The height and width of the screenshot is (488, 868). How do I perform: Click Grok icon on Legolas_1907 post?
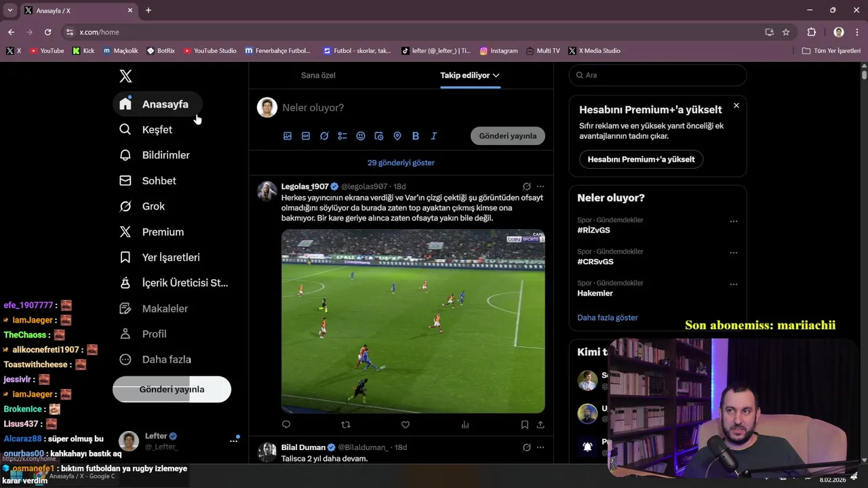[x=527, y=186]
